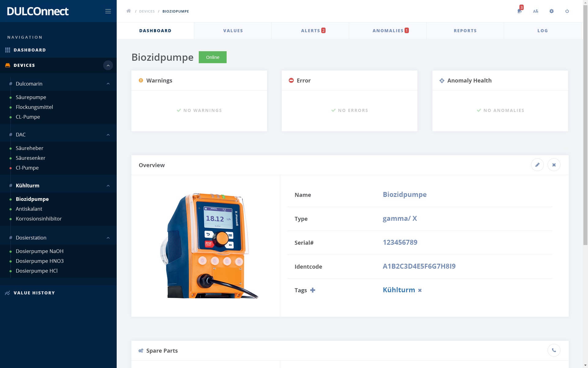Click the Error red icon
This screenshot has width=588, height=368.
click(x=291, y=80)
